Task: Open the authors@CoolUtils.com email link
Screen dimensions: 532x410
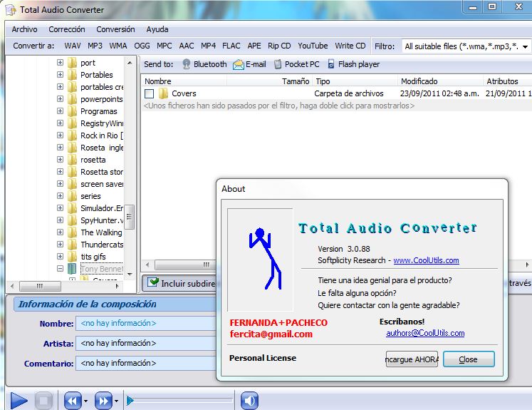Action: pyautogui.click(x=425, y=333)
